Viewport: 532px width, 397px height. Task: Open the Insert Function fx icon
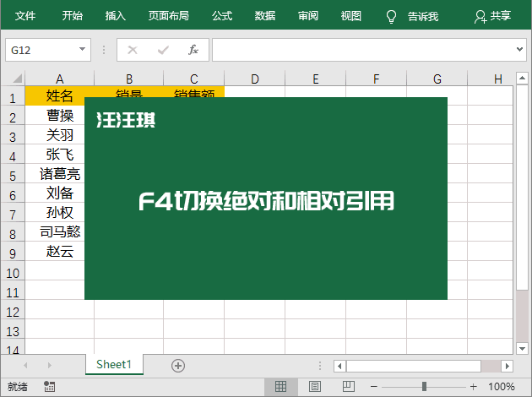(193, 50)
